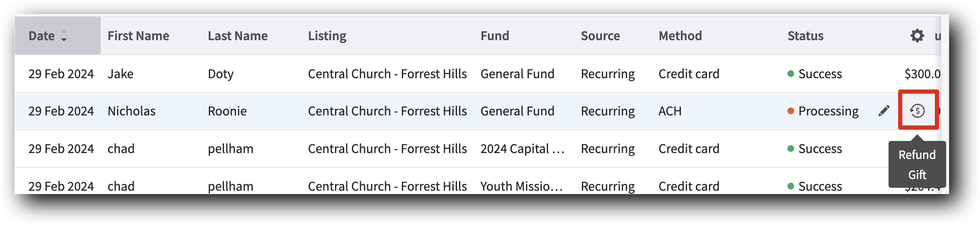The height and width of the screenshot is (225, 980).
Task: Click the Last Name column header
Action: pos(238,36)
